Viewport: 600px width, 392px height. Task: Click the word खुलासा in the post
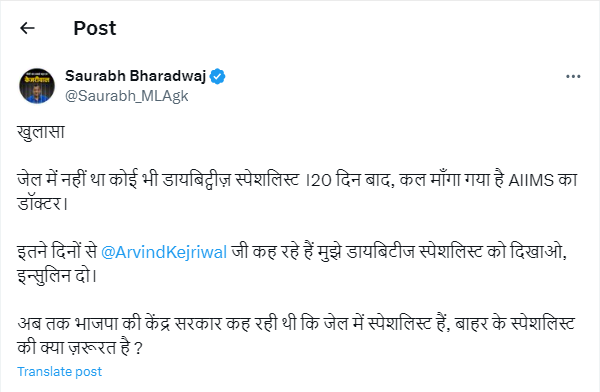click(x=41, y=132)
